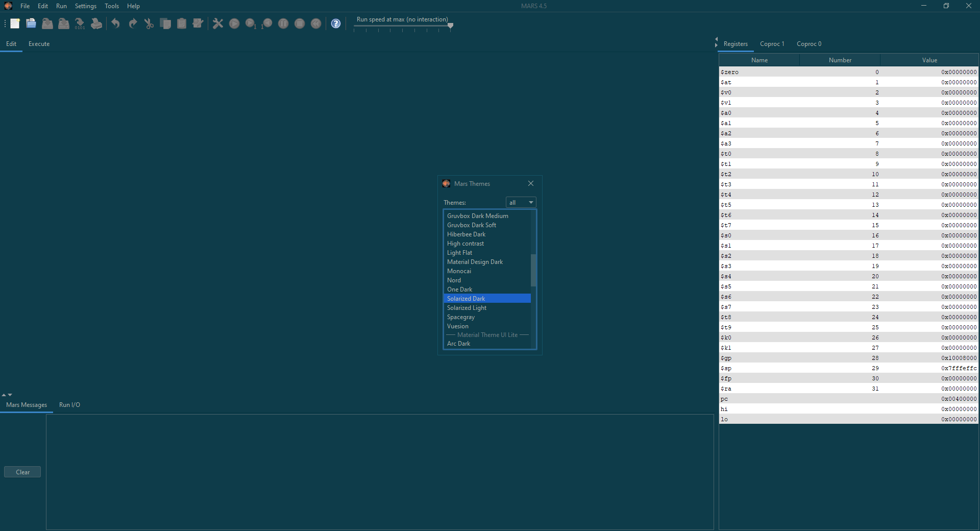Image resolution: width=980 pixels, height=531 pixels.
Task: Open the Run menu
Action: click(61, 6)
